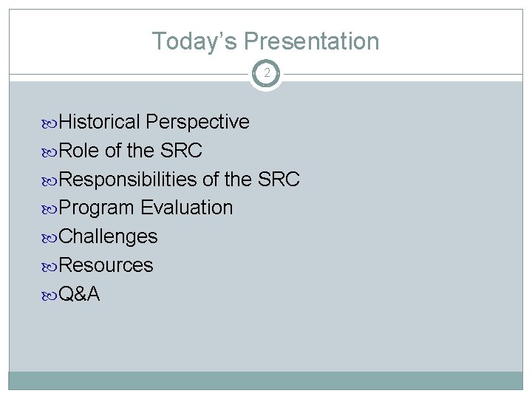This screenshot has height=399, width=532.
Task: Select Responsibilities of the SRC text
Action: pyautogui.click(x=179, y=180)
